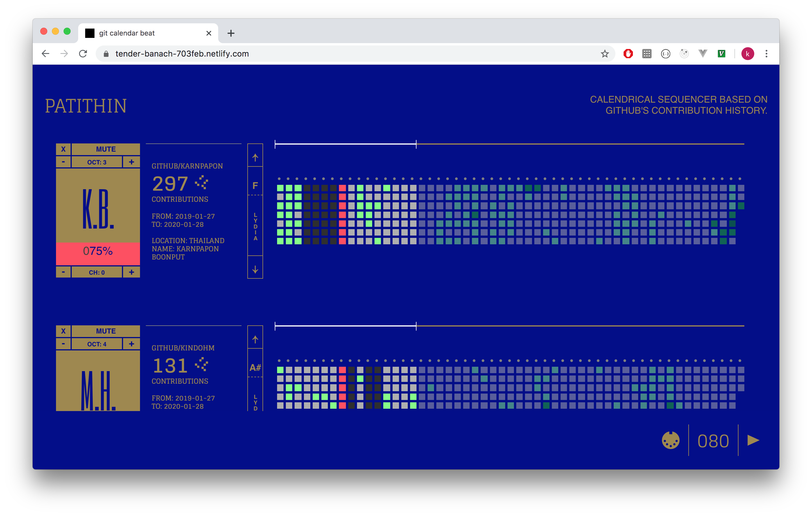This screenshot has height=516, width=812.
Task: Click the M.H. avatar tile
Action: point(98,381)
